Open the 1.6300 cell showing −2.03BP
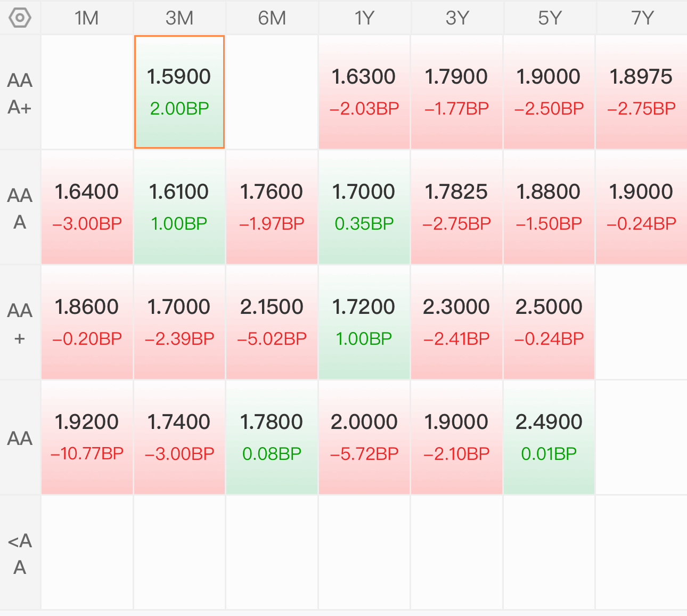The height and width of the screenshot is (616, 687). [x=364, y=92]
